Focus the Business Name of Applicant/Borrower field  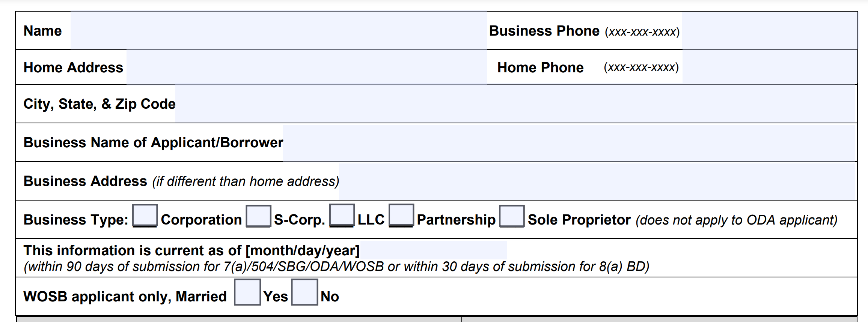(x=568, y=143)
